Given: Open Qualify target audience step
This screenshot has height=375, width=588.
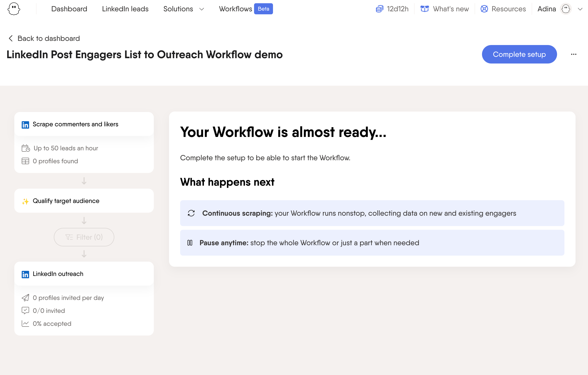Looking at the screenshot, I should 84,201.
